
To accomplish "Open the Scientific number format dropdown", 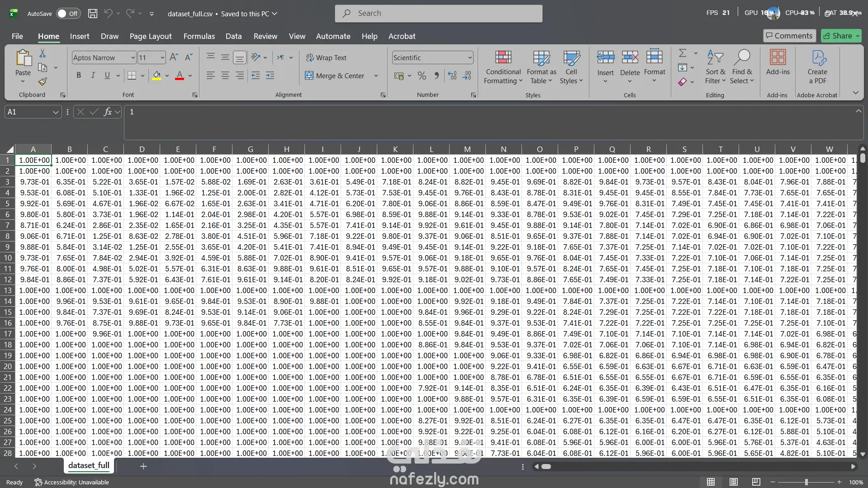I will tap(470, 57).
